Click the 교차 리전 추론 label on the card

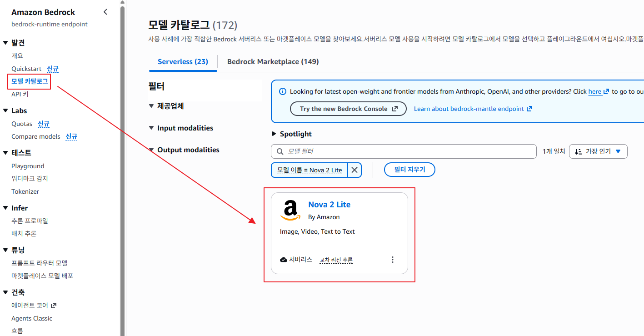coord(336,260)
